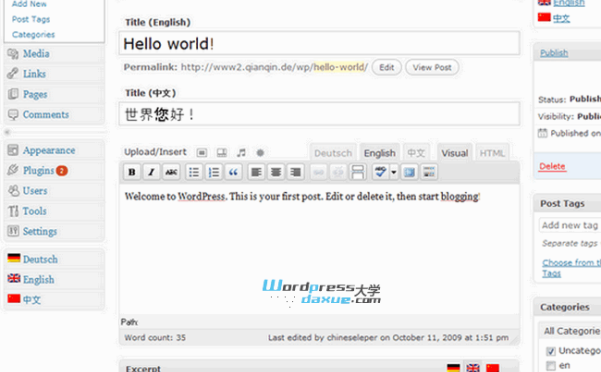Click View Post button
Screen dimensions: 601x372
pyautogui.click(x=432, y=67)
